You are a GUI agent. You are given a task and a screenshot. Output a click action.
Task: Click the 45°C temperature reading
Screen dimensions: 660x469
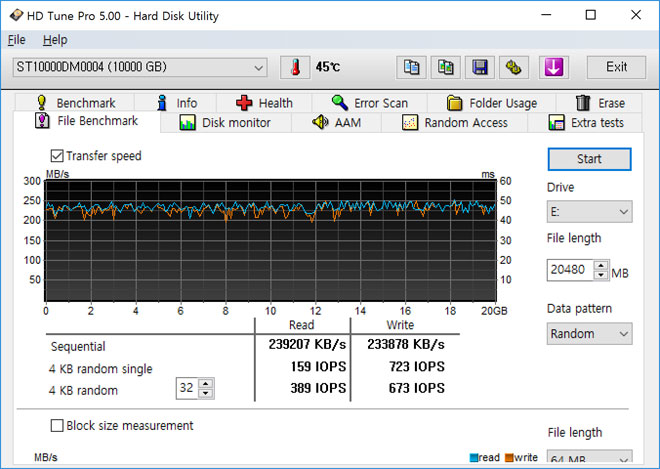(328, 67)
